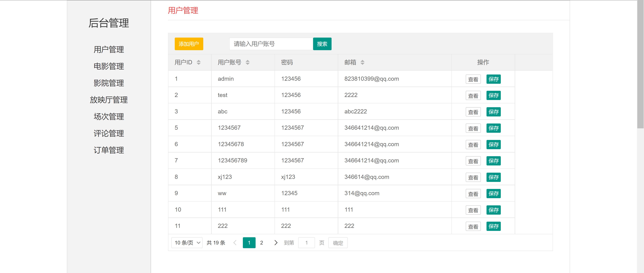Select page 2 in pagination
Viewport: 644px width, 273px height.
click(x=261, y=242)
